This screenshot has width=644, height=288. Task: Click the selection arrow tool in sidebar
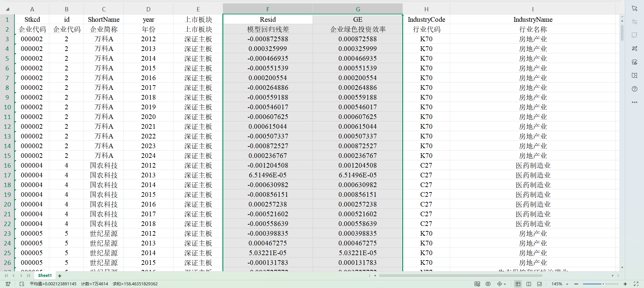pos(634,8)
